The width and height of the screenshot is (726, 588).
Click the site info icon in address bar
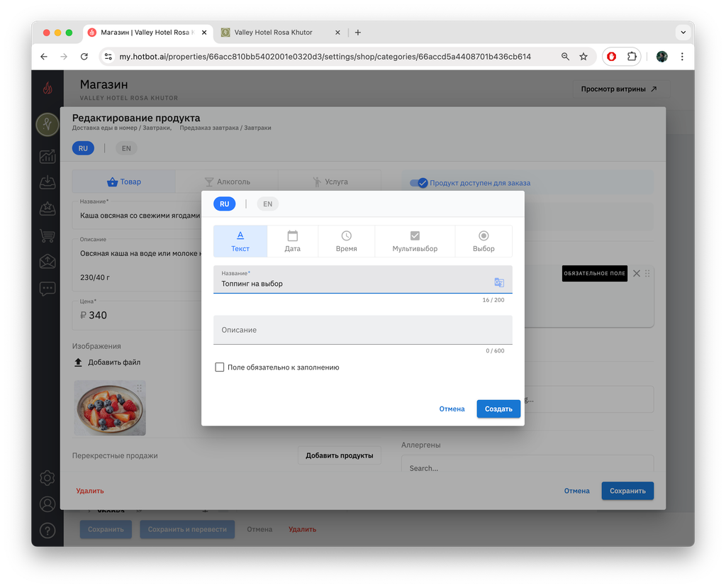click(108, 57)
